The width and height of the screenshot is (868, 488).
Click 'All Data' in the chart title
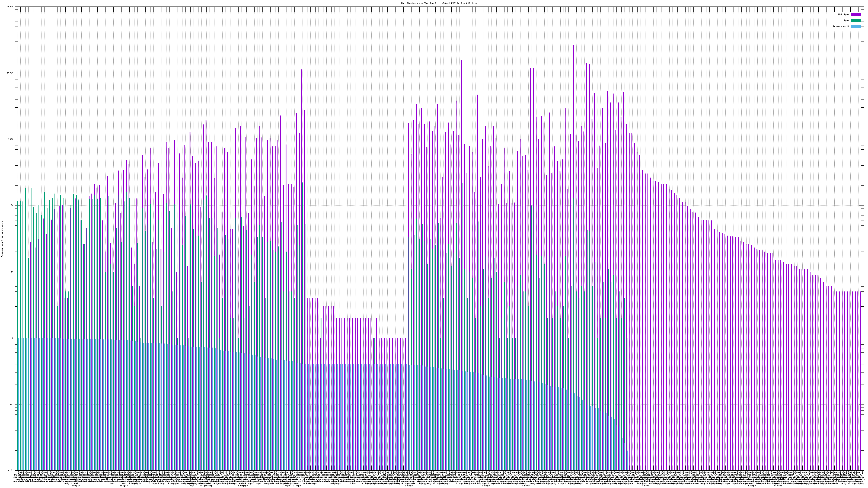(471, 3)
